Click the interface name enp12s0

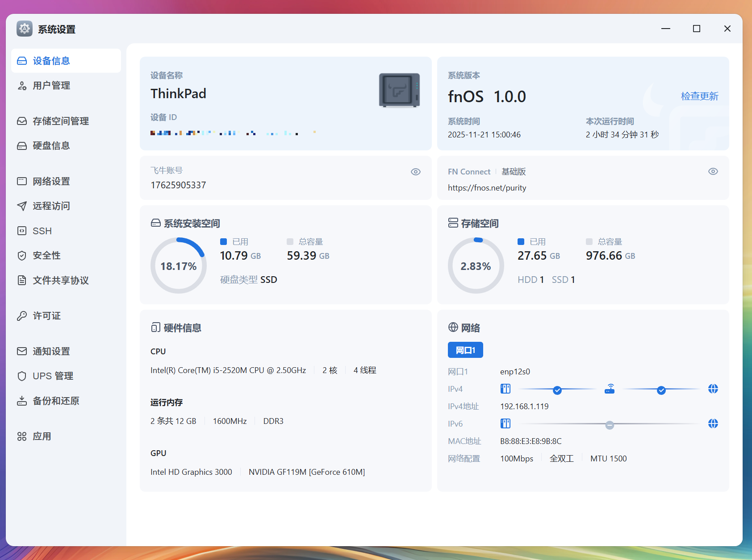coord(515,372)
